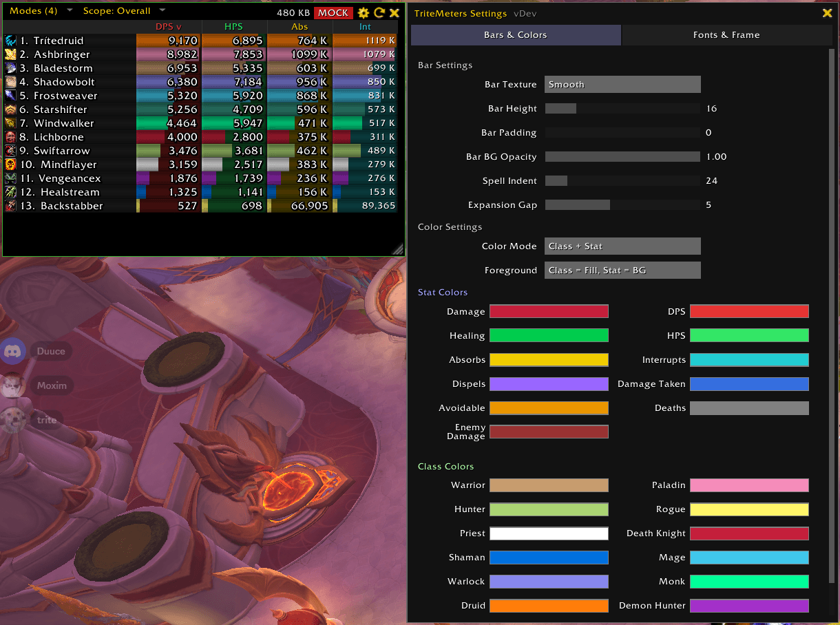Image resolution: width=840 pixels, height=625 pixels.
Task: Click the class icon beside Healstream
Action: pos(10,192)
